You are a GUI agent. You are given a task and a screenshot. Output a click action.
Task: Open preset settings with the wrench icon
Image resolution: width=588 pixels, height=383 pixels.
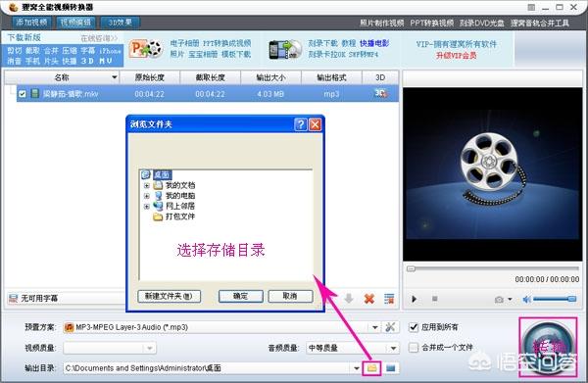390,327
